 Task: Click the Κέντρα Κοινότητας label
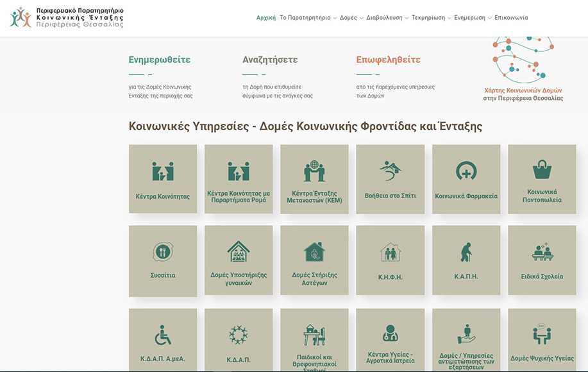[163, 196]
